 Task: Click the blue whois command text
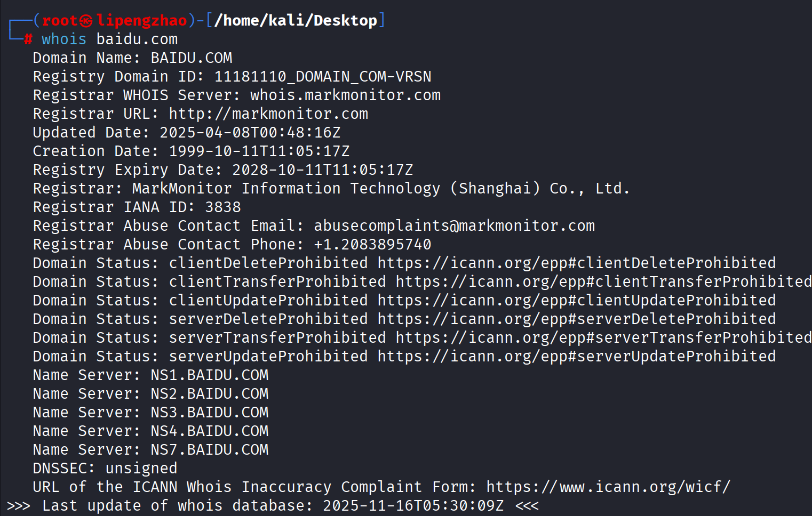coord(64,39)
